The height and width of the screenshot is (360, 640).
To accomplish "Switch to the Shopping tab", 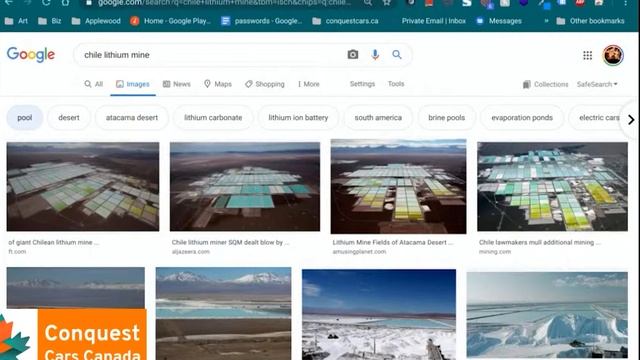I will [265, 84].
